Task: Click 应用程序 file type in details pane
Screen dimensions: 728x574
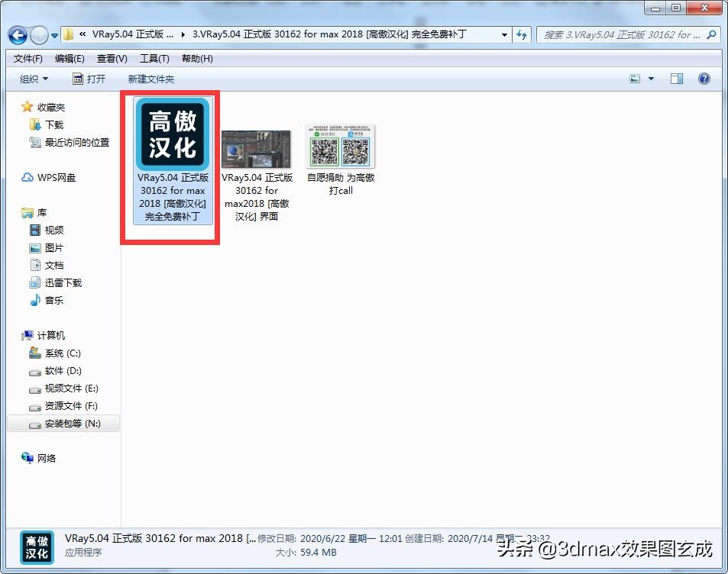Action: click(83, 552)
